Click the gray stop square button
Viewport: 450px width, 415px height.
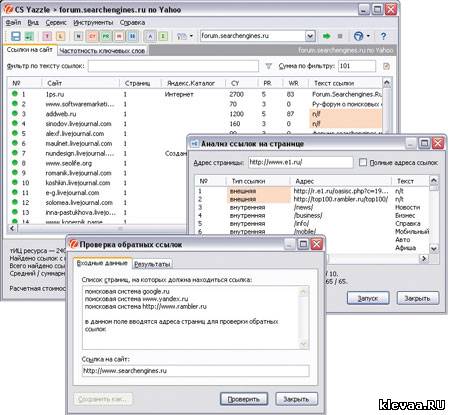tap(340, 36)
